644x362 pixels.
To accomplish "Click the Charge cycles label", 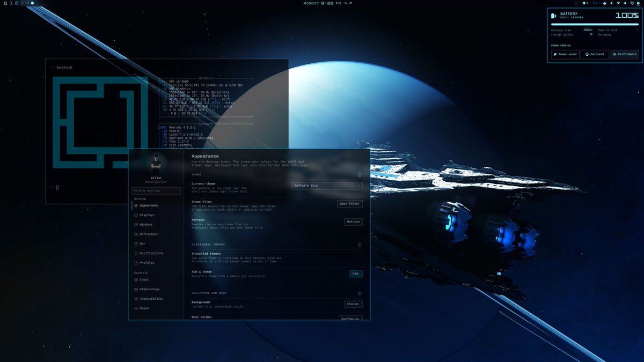I will pyautogui.click(x=562, y=35).
